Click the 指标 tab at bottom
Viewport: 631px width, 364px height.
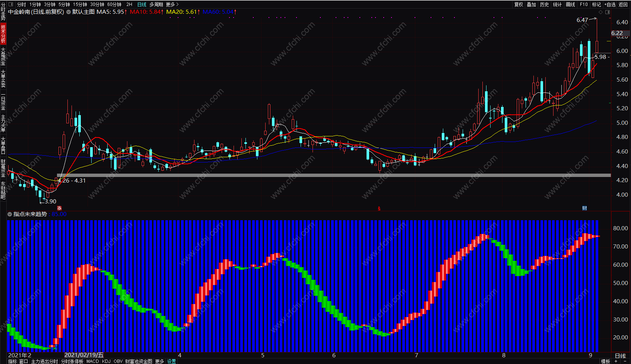pyautogui.click(x=12, y=361)
